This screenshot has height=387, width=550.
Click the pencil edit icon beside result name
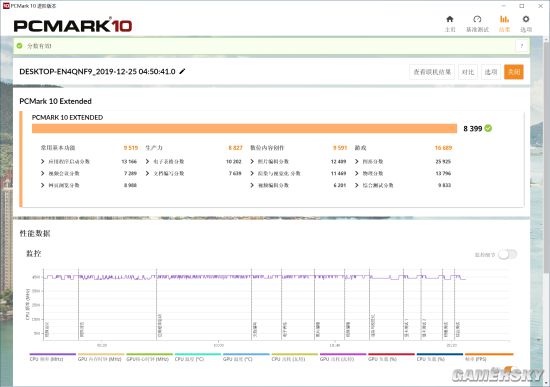[x=182, y=72]
